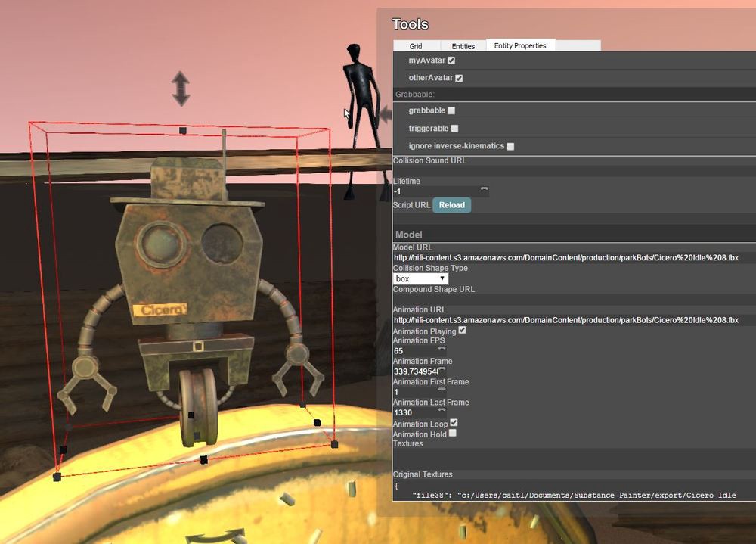This screenshot has height=544, width=756.
Task: Click the Model URL field
Action: pyautogui.click(x=575, y=258)
